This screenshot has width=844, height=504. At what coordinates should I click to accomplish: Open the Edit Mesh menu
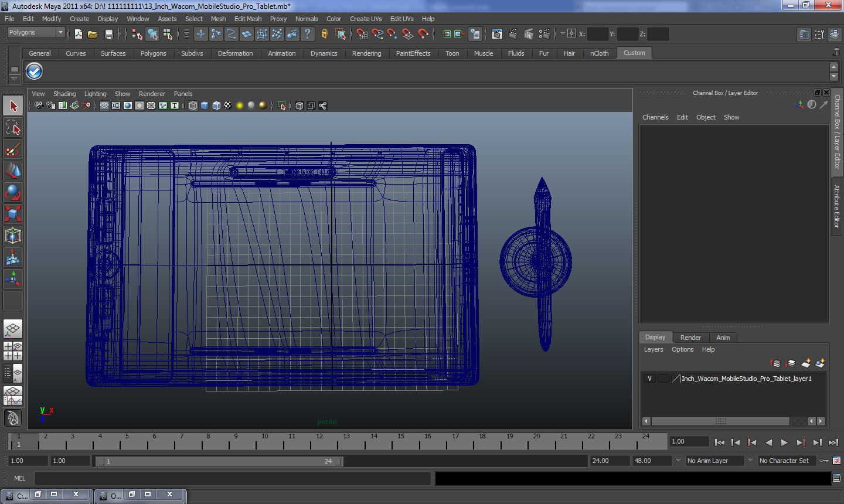pyautogui.click(x=248, y=19)
